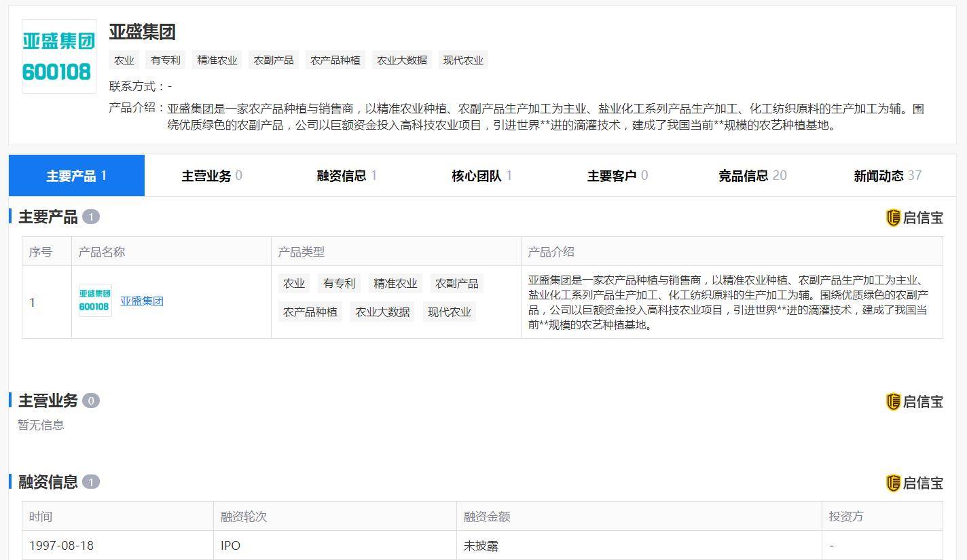This screenshot has width=967, height=560.
Task: Click the 暂无信息 text under 主营业务
Action: (x=41, y=425)
